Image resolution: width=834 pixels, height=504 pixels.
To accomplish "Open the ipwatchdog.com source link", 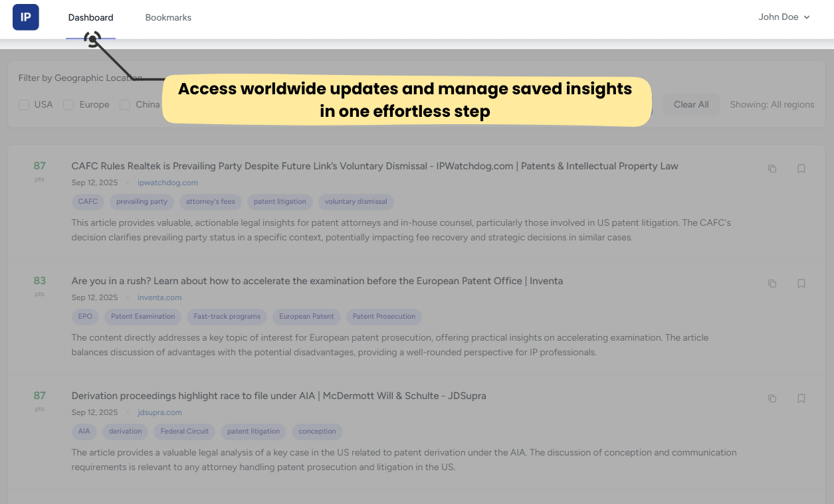I will [167, 183].
